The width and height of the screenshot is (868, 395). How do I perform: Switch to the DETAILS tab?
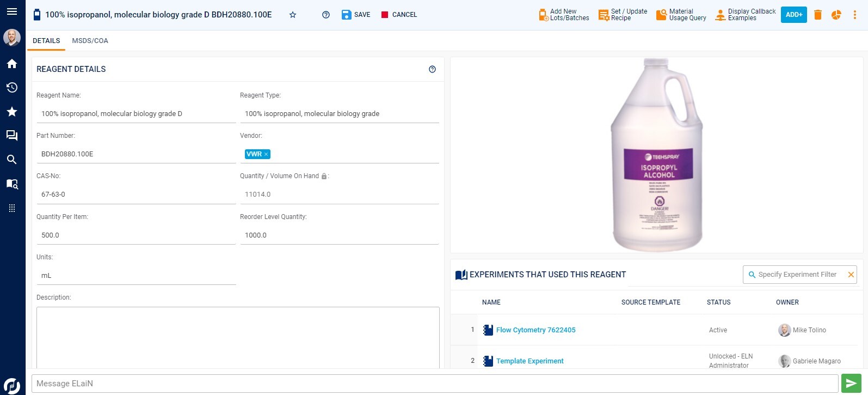(46, 41)
